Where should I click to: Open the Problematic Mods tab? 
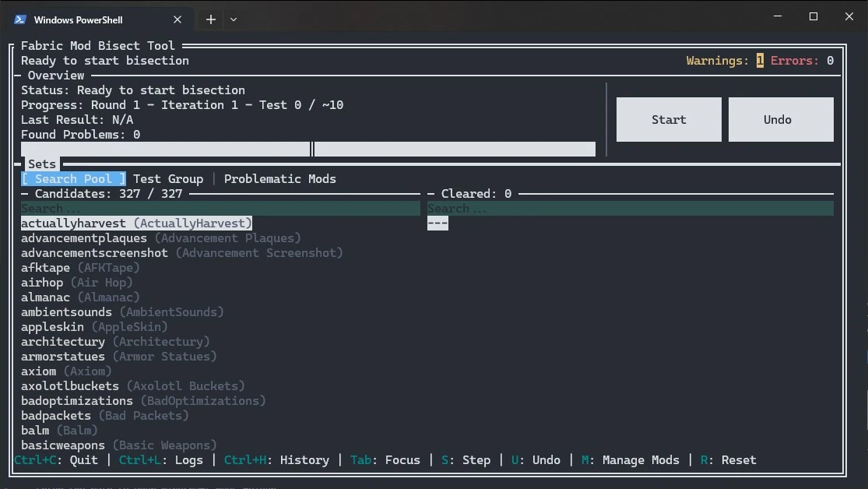[x=279, y=179]
